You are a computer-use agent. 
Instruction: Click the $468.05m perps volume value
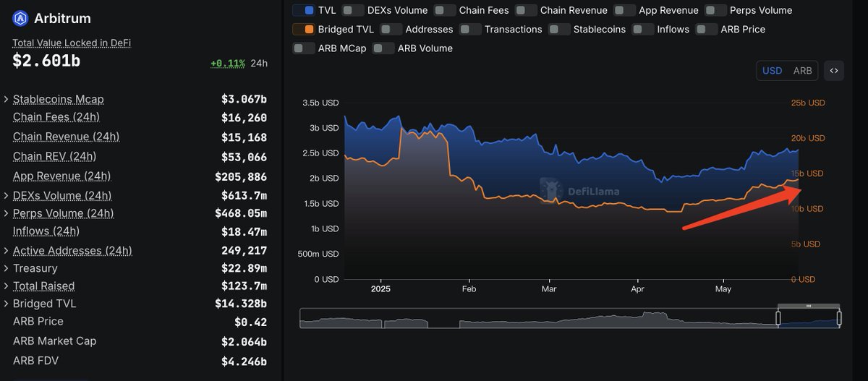[x=242, y=213]
